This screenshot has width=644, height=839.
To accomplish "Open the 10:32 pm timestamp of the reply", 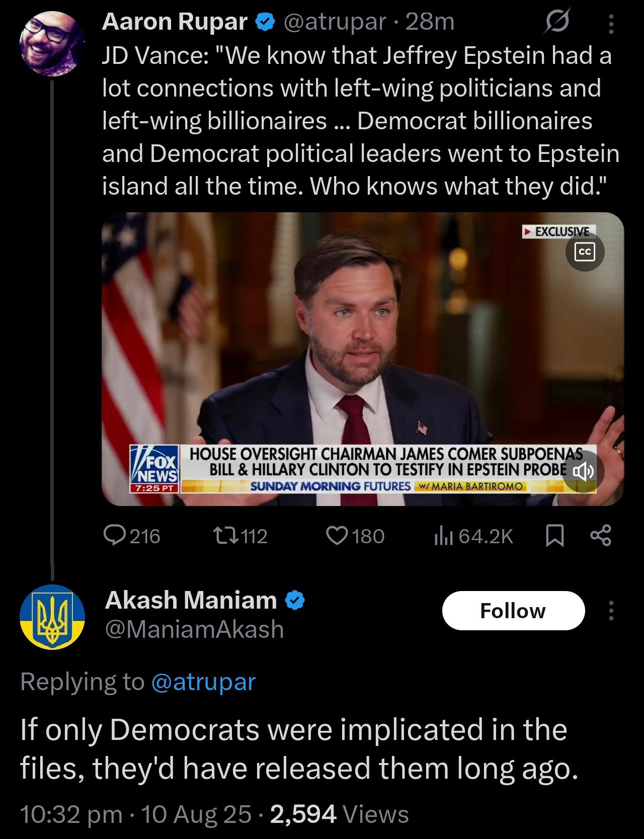I will point(71,814).
